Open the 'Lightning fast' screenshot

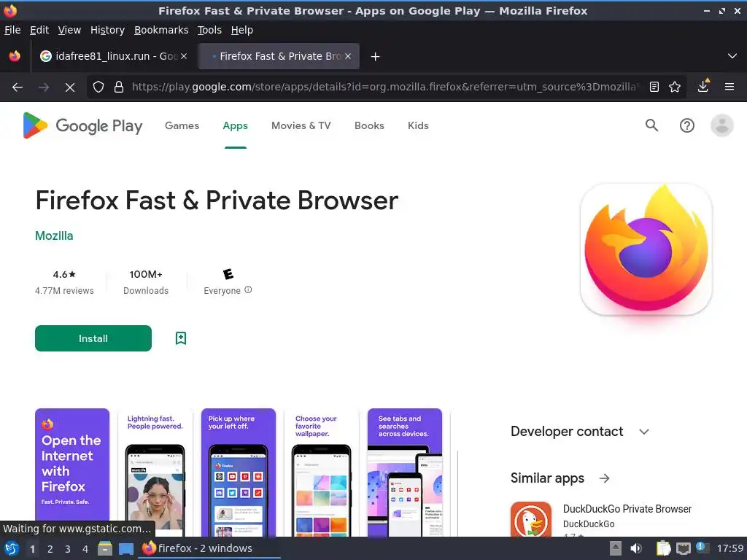155,472
